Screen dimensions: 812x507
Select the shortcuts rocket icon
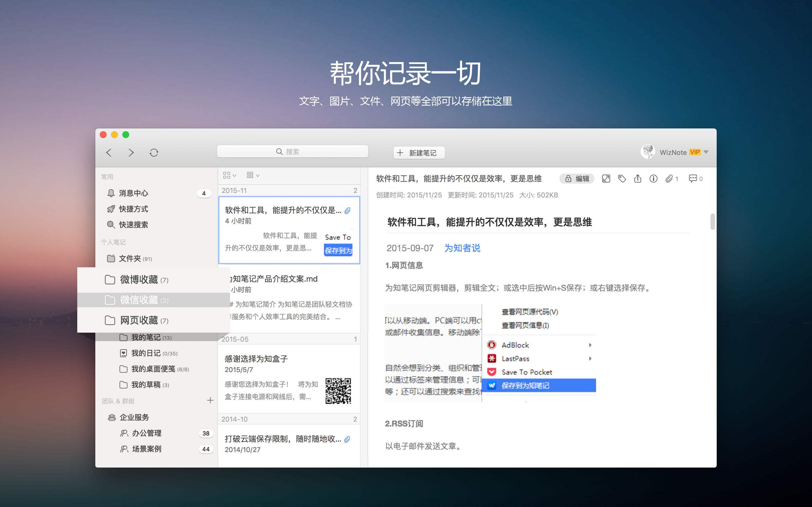click(111, 209)
